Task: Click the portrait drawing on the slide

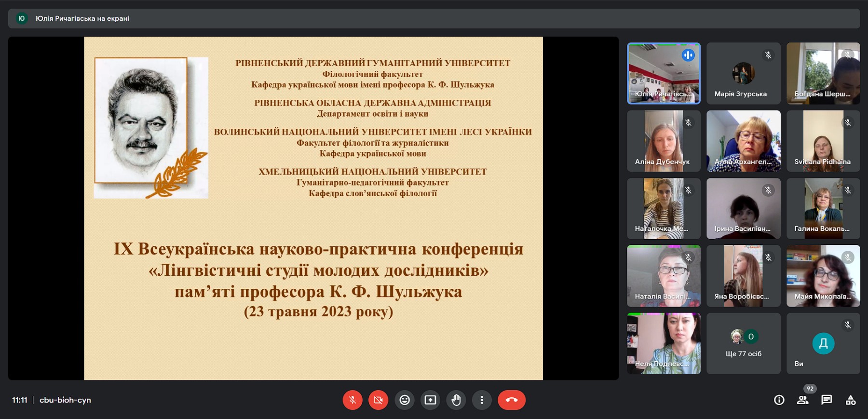Action: [151, 128]
